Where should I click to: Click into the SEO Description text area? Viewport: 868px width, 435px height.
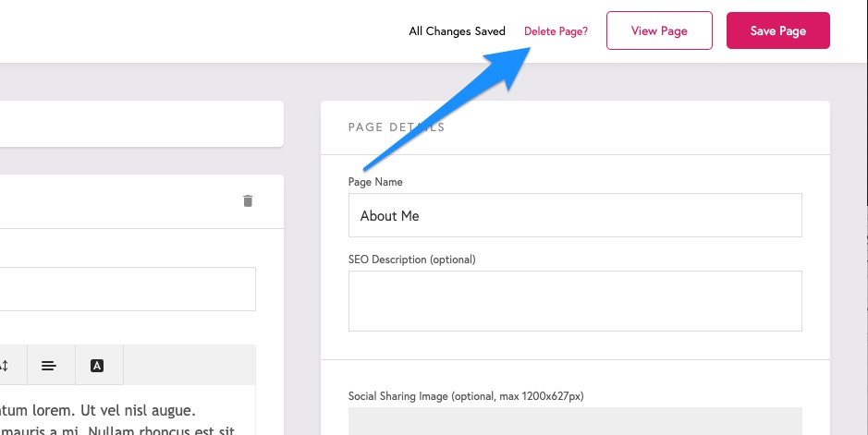[575, 301]
